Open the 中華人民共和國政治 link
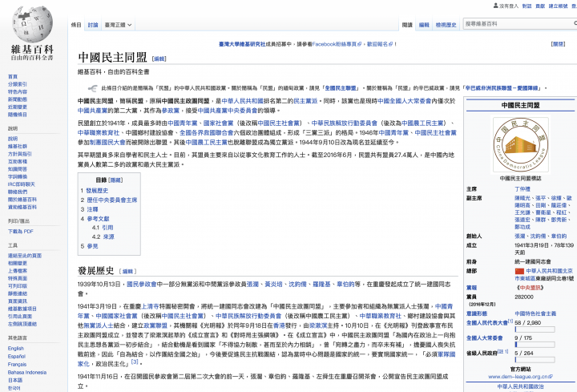Image resolution: width=577 pixels, height=392 pixels. coord(520,386)
